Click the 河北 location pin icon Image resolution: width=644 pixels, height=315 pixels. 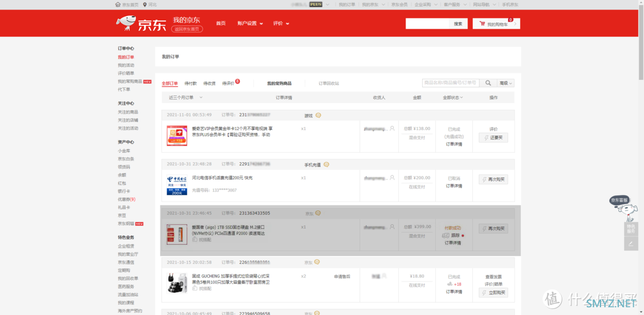coord(144,5)
